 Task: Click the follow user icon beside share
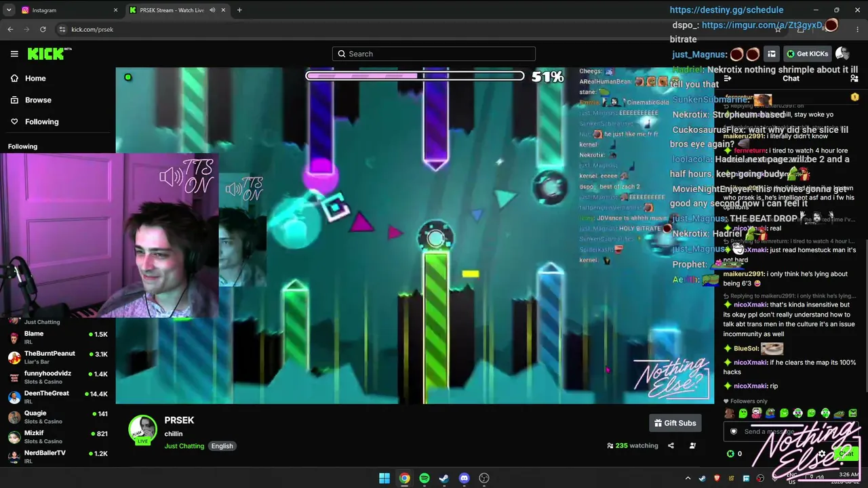(692, 445)
